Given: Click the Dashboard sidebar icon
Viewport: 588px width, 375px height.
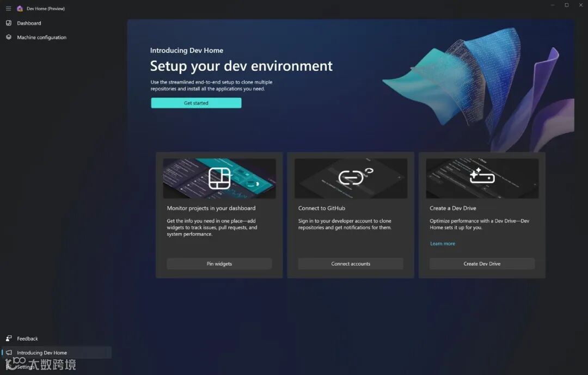Looking at the screenshot, I should (x=9, y=23).
